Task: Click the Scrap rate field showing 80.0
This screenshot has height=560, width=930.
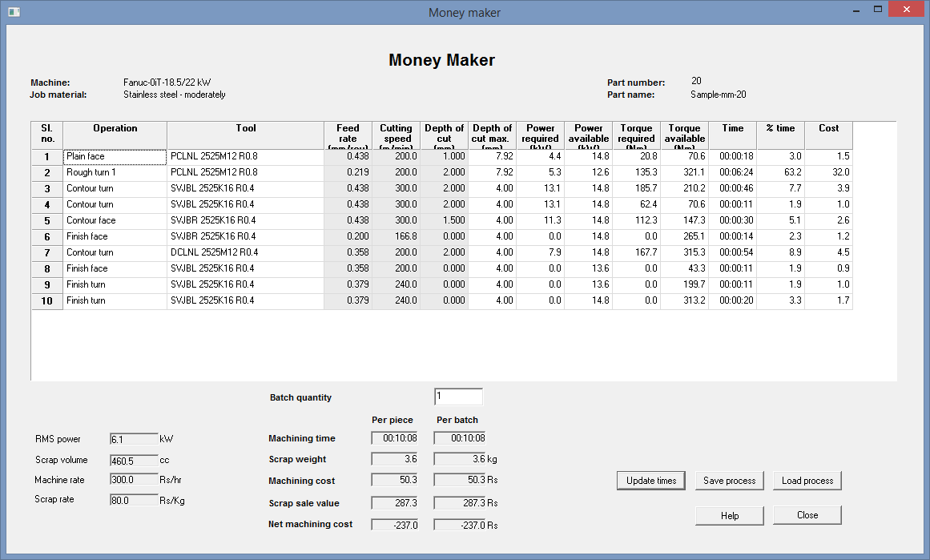Action: pos(134,500)
